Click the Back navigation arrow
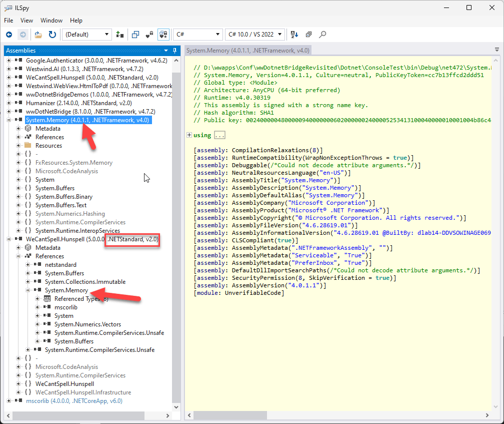This screenshot has height=424, width=504. coord(9,35)
